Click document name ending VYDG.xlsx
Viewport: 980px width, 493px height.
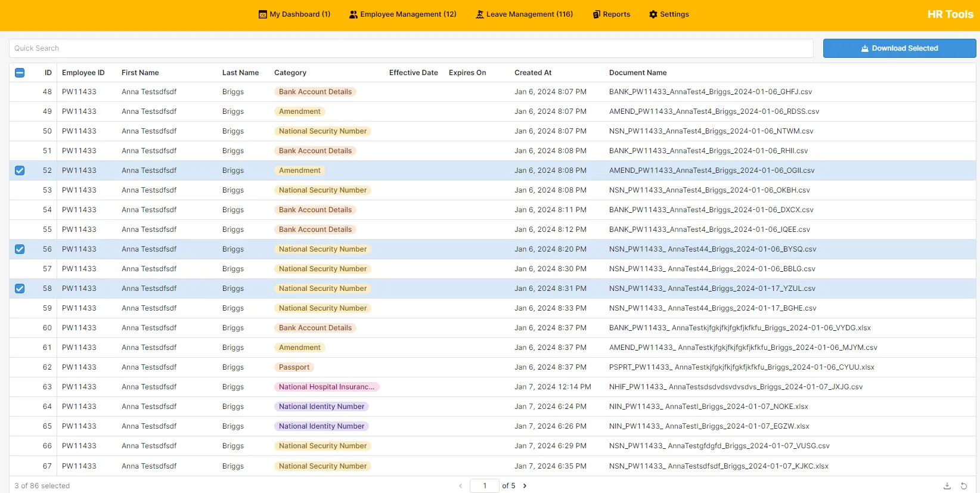pyautogui.click(x=740, y=328)
